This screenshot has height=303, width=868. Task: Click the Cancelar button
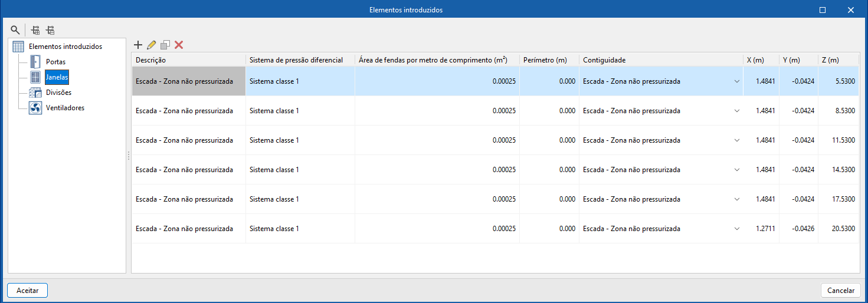click(x=841, y=291)
